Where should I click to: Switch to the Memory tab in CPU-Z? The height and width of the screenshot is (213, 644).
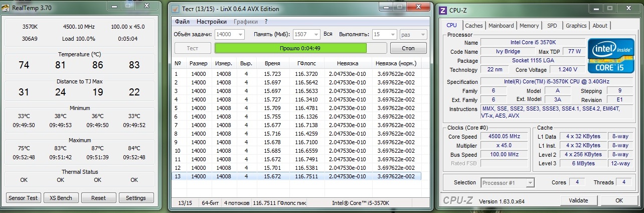pyautogui.click(x=529, y=26)
